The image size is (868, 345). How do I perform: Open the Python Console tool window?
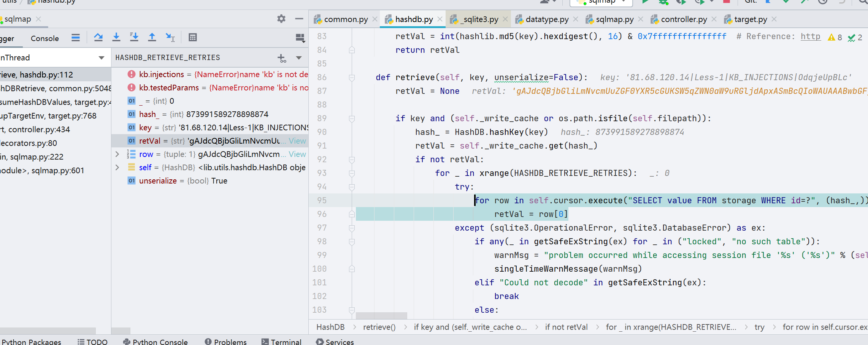tap(156, 341)
